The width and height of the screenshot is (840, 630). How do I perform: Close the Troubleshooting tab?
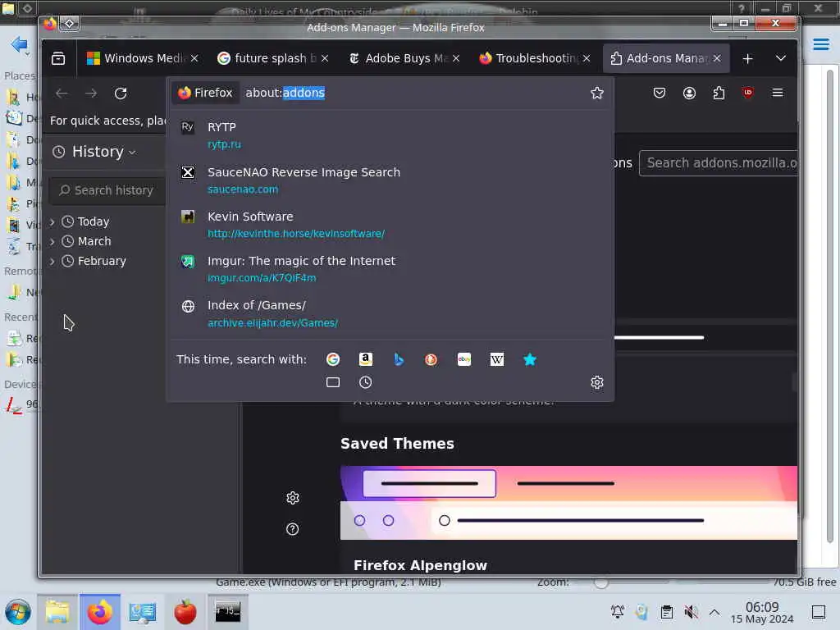click(587, 58)
